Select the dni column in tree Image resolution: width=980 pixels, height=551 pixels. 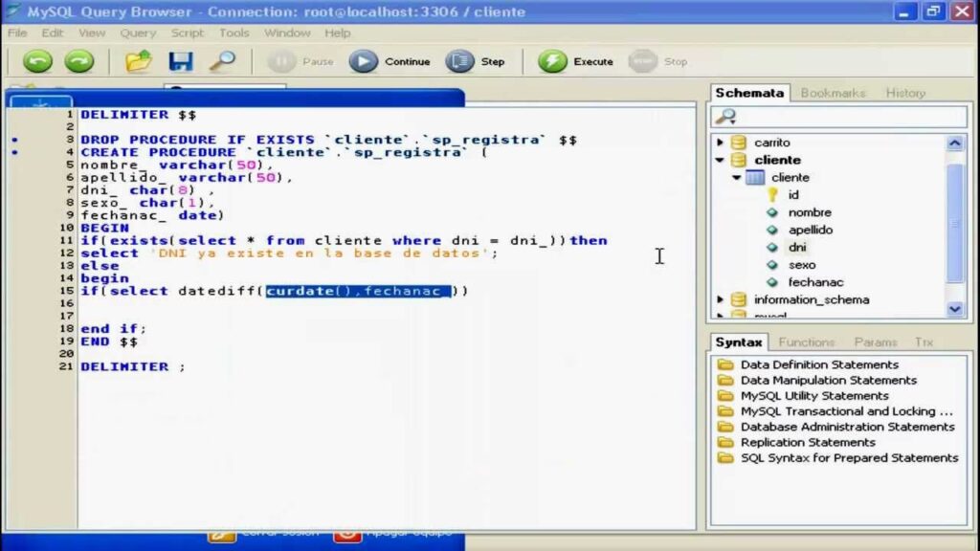click(797, 247)
